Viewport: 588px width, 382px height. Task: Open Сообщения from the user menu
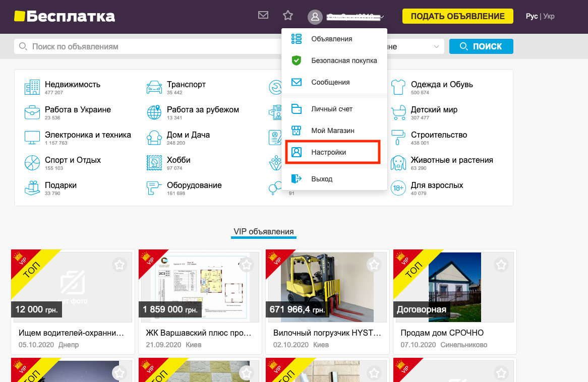(334, 82)
